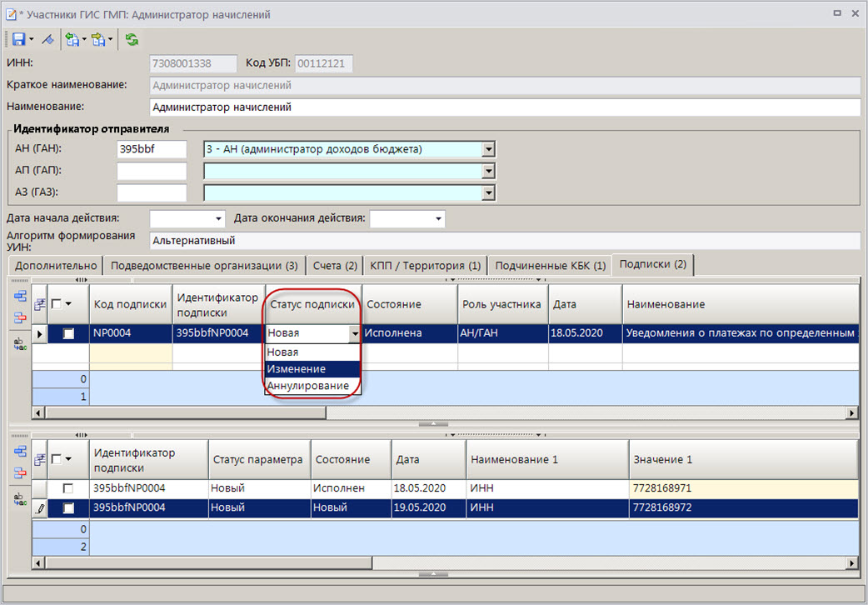Switch to the Счета (2) tab
This screenshot has width=868, height=605.
335,265
